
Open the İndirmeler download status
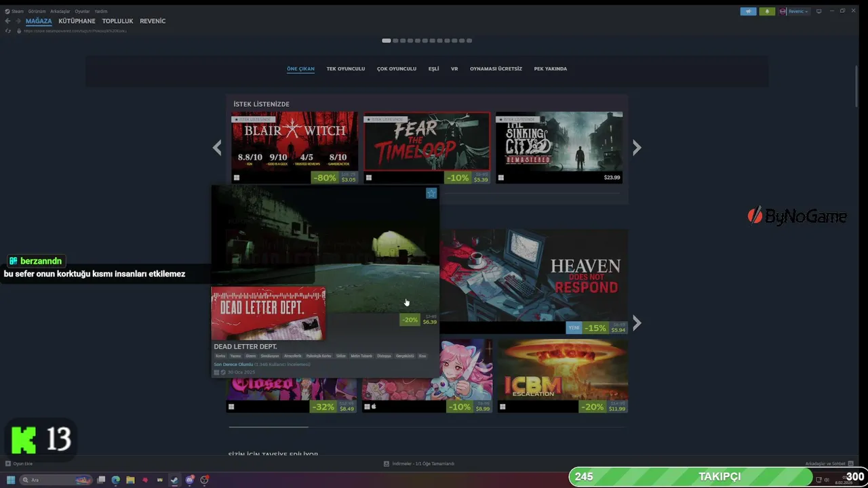point(419,464)
